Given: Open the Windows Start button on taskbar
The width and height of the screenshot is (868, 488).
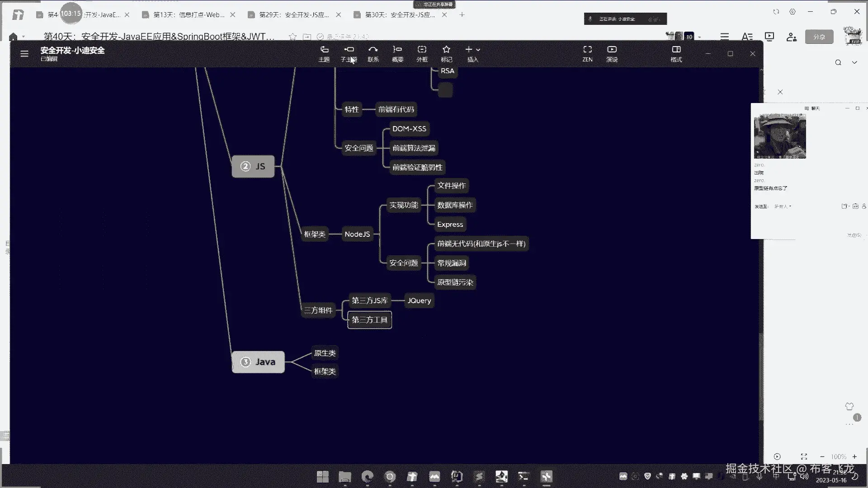Looking at the screenshot, I should click(x=323, y=477).
